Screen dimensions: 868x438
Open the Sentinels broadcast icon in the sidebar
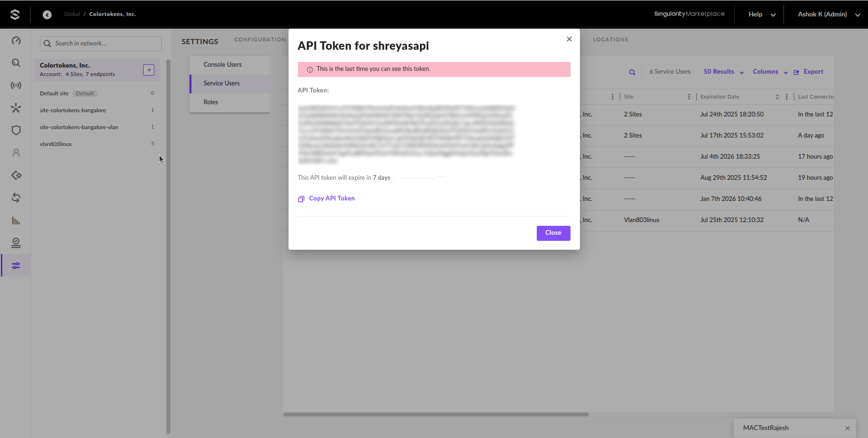click(15, 85)
